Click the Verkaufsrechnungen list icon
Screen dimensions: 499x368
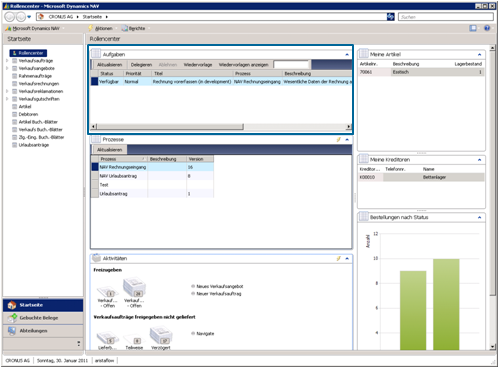[x=14, y=84]
